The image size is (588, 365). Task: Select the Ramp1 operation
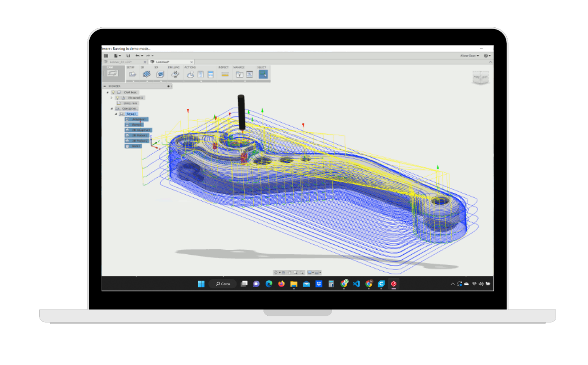[134, 125]
